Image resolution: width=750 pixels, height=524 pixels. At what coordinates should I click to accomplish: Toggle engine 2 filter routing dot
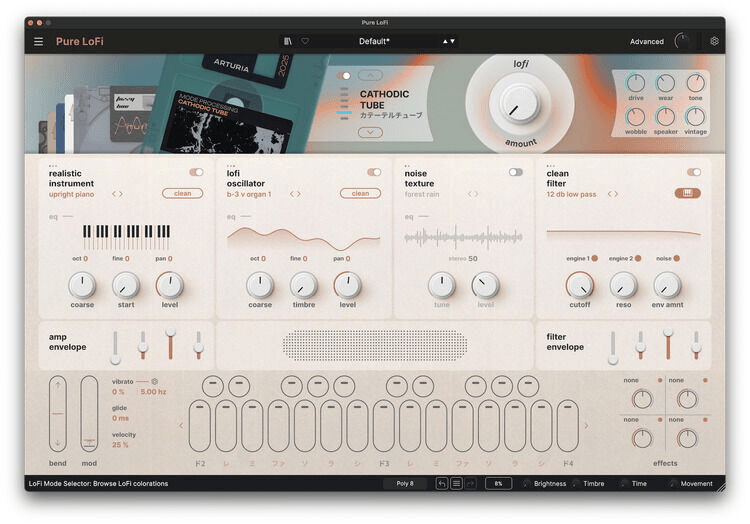638,258
